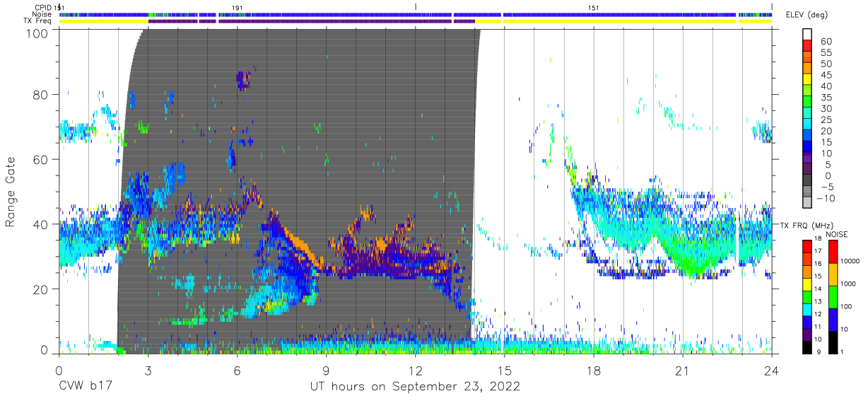868x401 pixels.
Task: Click the white top box of ELEV colorbar
Action: pyautogui.click(x=807, y=35)
